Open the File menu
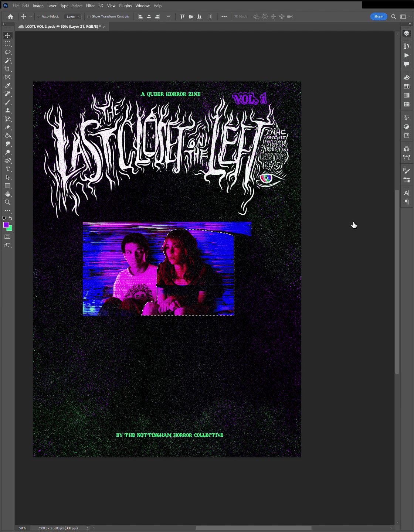 pos(16,6)
